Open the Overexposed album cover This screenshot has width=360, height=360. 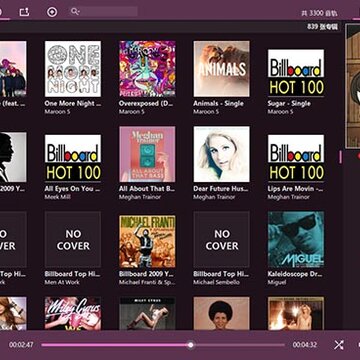point(147,69)
